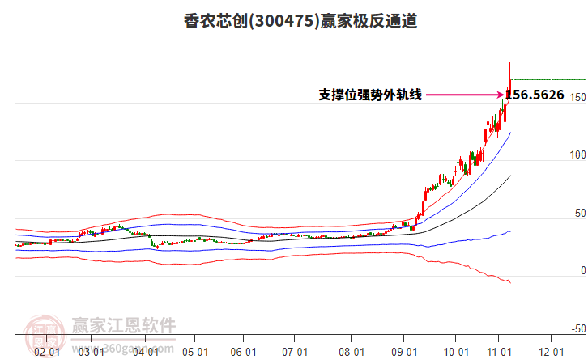The height and width of the screenshot is (364, 588).
Task: Click the -50 price axis label
Action: [x=578, y=328]
